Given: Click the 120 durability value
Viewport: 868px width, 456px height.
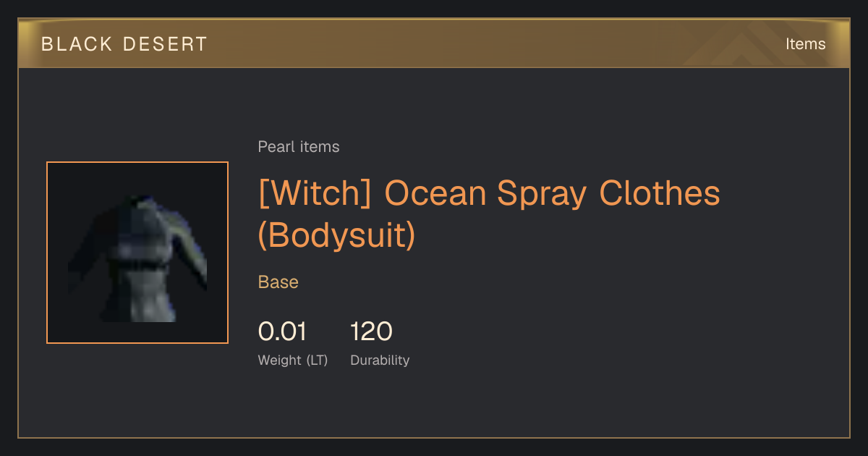Looking at the screenshot, I should [371, 332].
